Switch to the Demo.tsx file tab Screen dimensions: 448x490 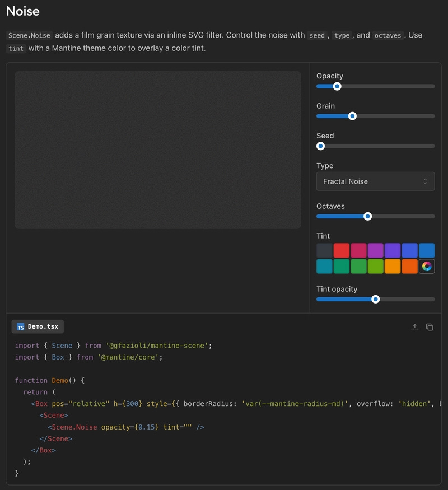38,326
